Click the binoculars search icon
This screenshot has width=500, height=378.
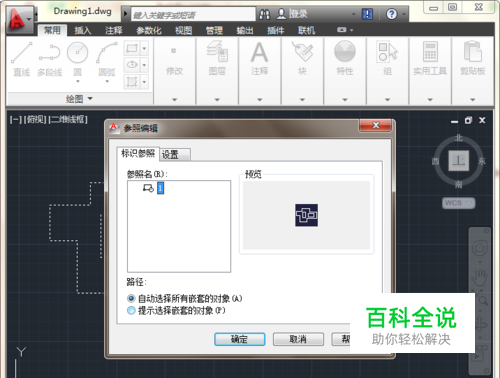pos(265,14)
